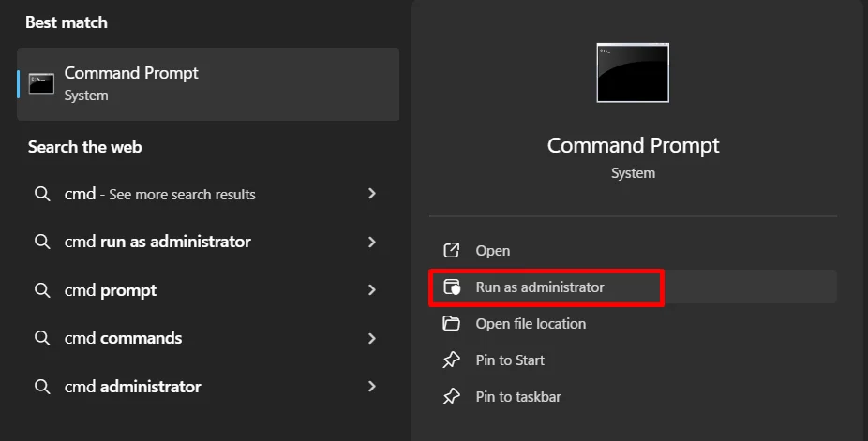This screenshot has height=441, width=868.
Task: Open web suggestion 'cmd commands'
Action: pos(208,338)
